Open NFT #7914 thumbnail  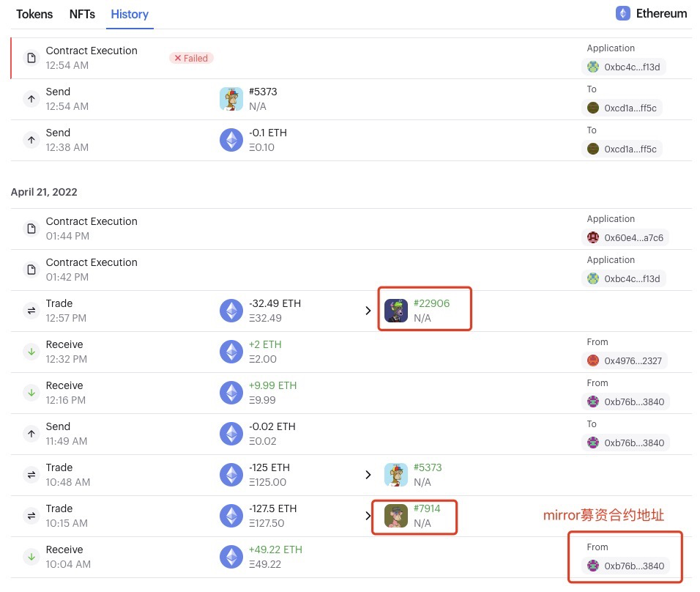coord(396,516)
